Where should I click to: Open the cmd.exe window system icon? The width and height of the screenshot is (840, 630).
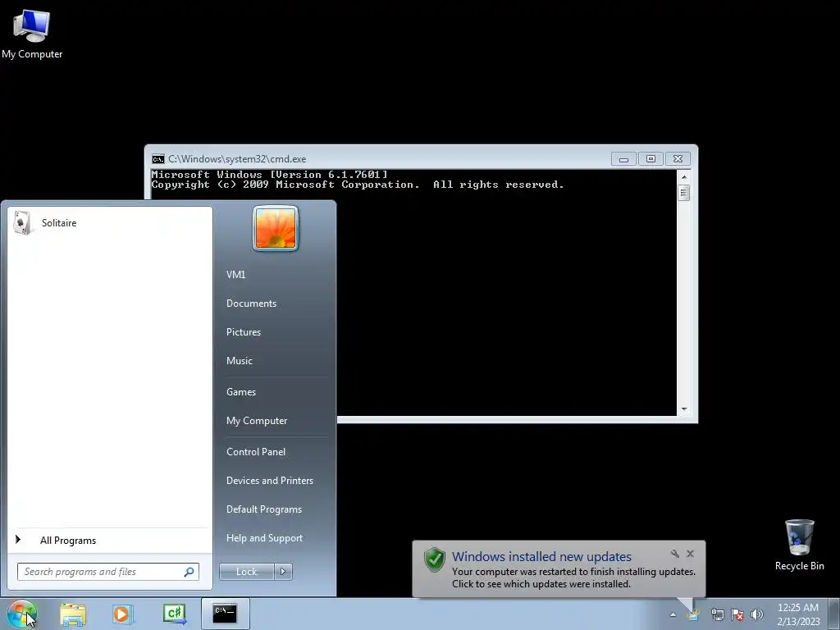coord(158,159)
